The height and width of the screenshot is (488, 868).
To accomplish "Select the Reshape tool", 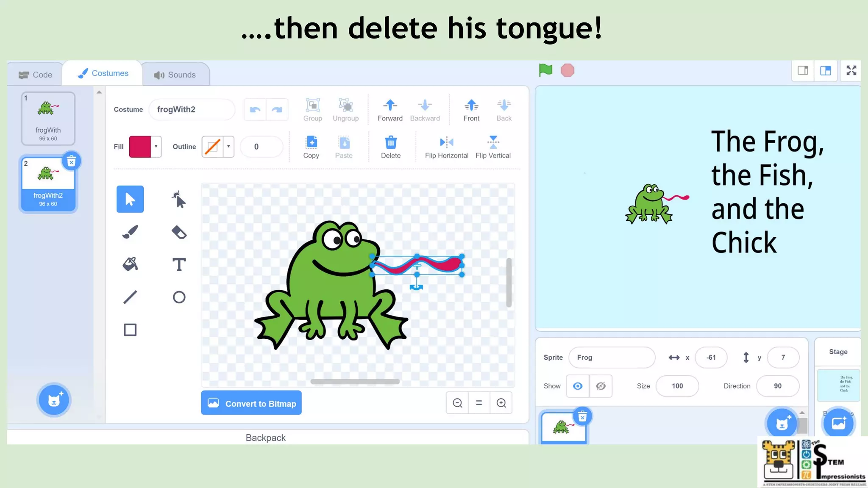I will pos(179,199).
